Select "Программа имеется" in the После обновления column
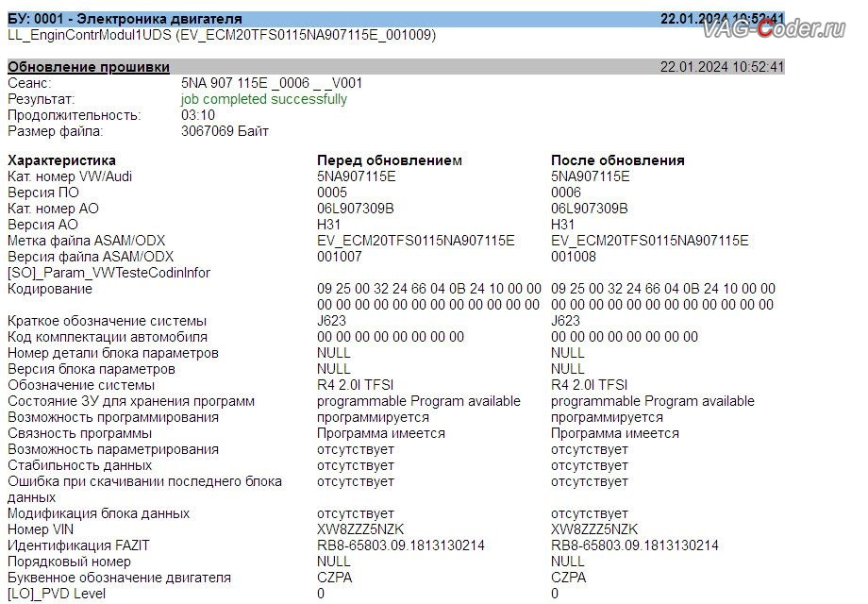This screenshot has height=604, width=868. click(614, 433)
